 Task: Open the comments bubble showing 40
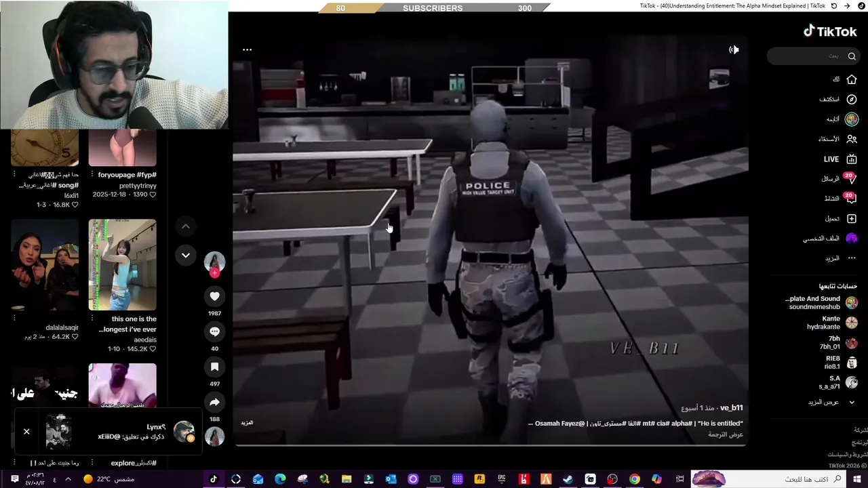coord(214,331)
